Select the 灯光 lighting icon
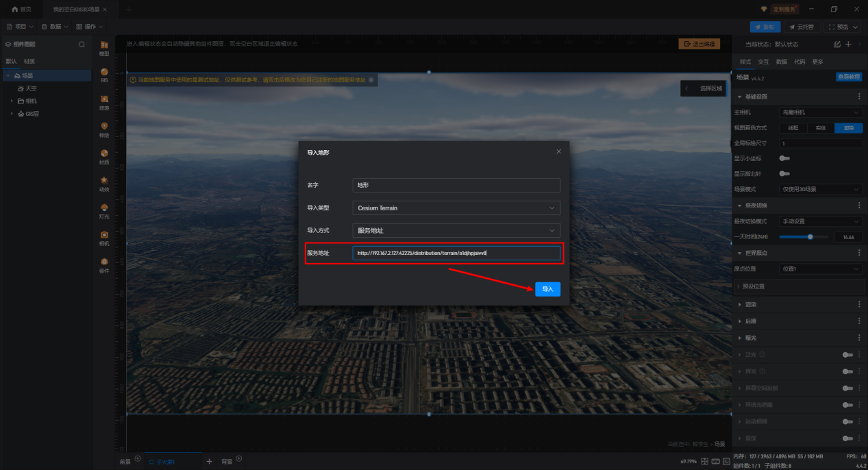868x470 pixels. click(x=104, y=210)
